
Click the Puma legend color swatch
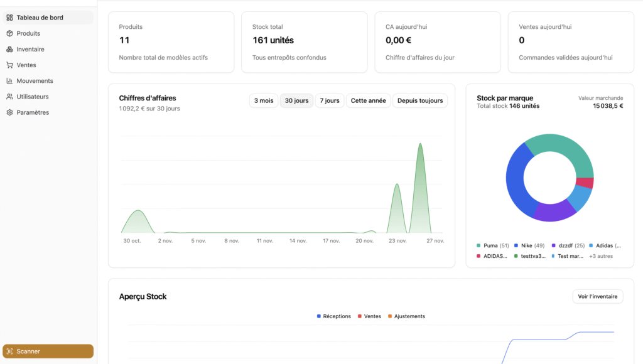pos(479,245)
